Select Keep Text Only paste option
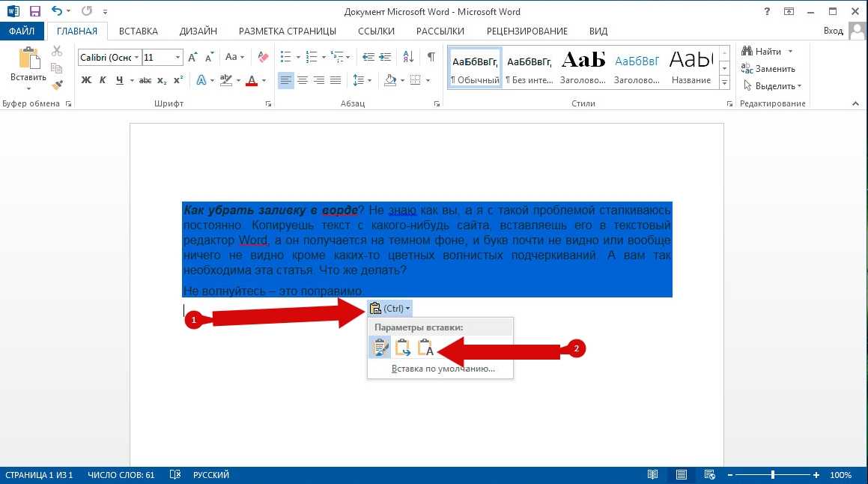The image size is (868, 484). tap(425, 348)
